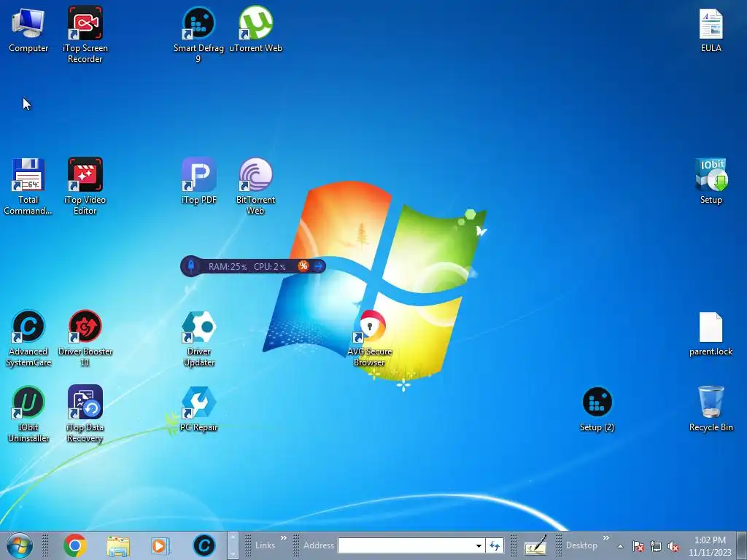Screen dimensions: 747x560
Task: Expand the Desktop toolbar chevron
Action: click(606, 537)
